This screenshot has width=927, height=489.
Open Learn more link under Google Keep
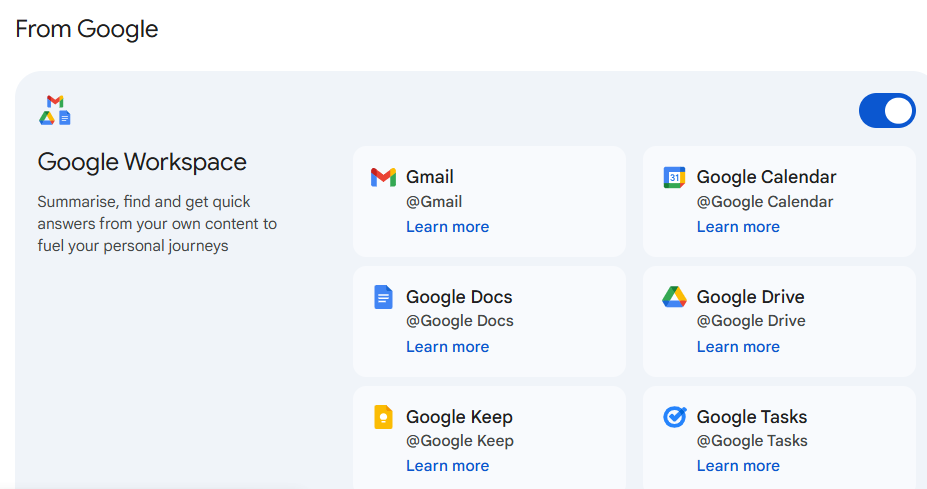click(448, 466)
